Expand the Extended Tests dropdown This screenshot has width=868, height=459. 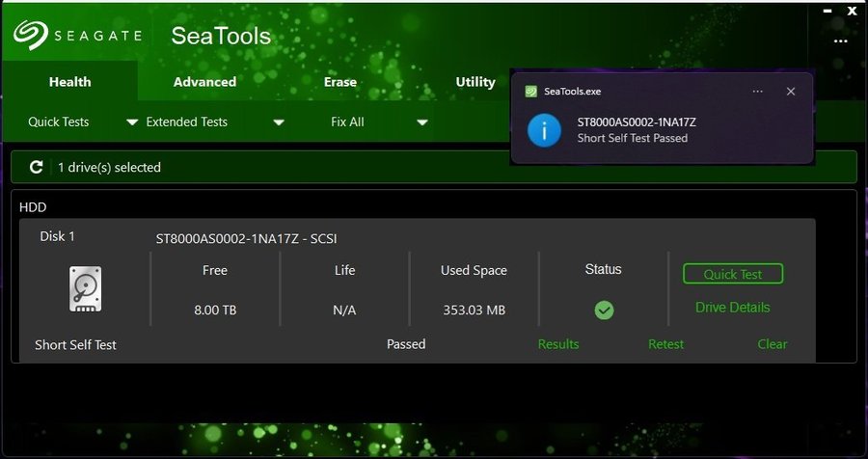click(x=279, y=122)
